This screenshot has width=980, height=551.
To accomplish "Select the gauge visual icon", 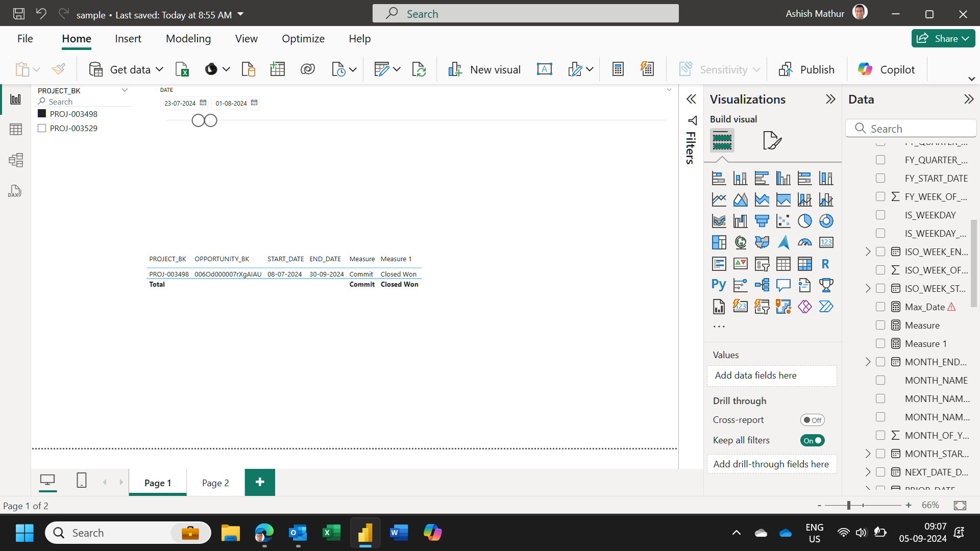I will point(804,242).
